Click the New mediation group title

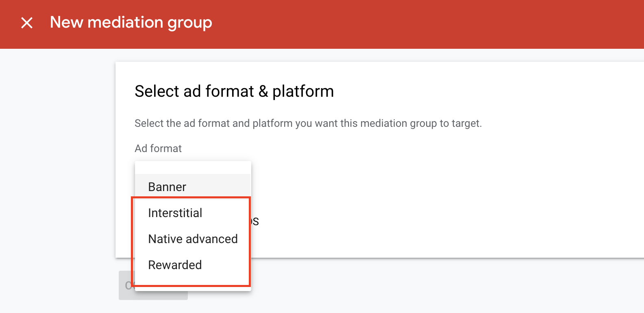[131, 23]
